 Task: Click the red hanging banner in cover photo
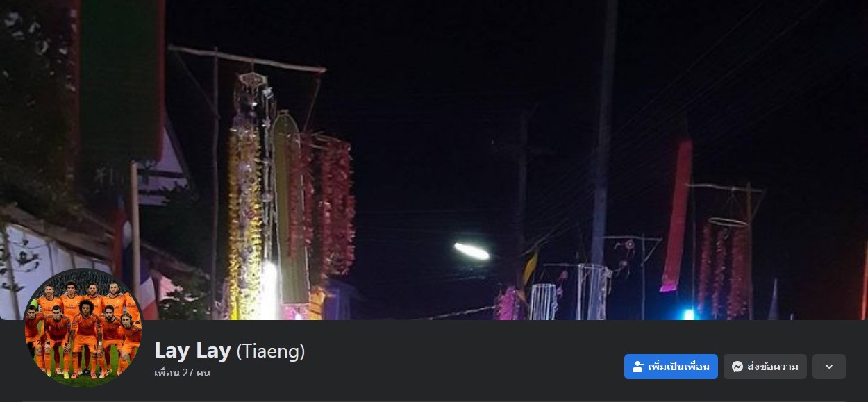pos(676,215)
